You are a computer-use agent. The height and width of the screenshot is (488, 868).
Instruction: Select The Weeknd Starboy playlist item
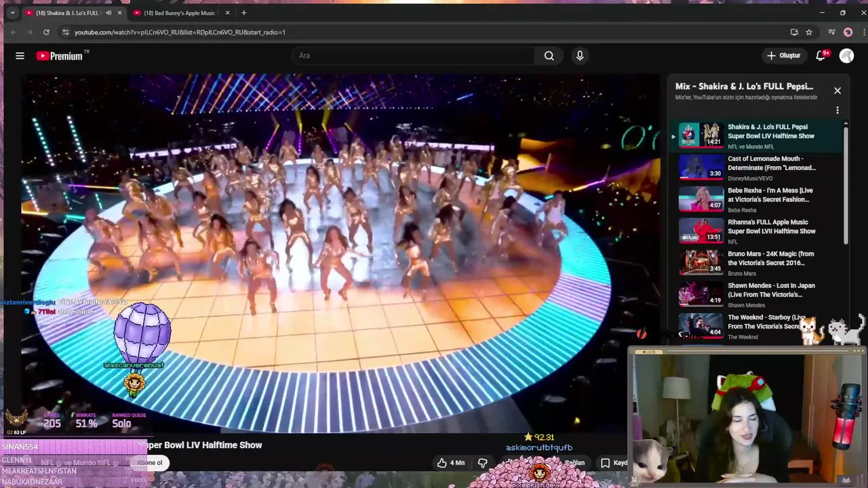[756, 326]
